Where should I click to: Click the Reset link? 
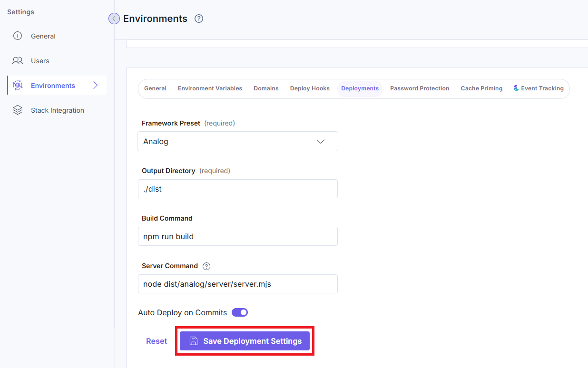coord(157,341)
